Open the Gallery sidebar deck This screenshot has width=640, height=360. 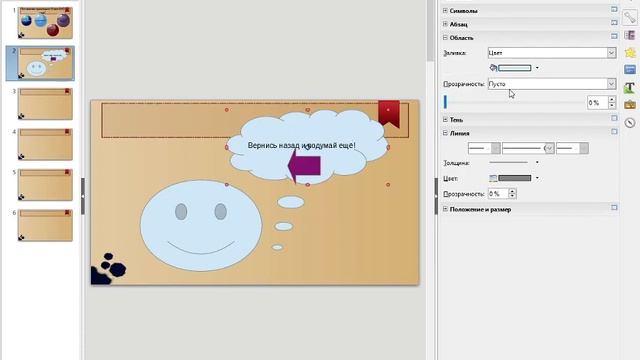(x=630, y=105)
